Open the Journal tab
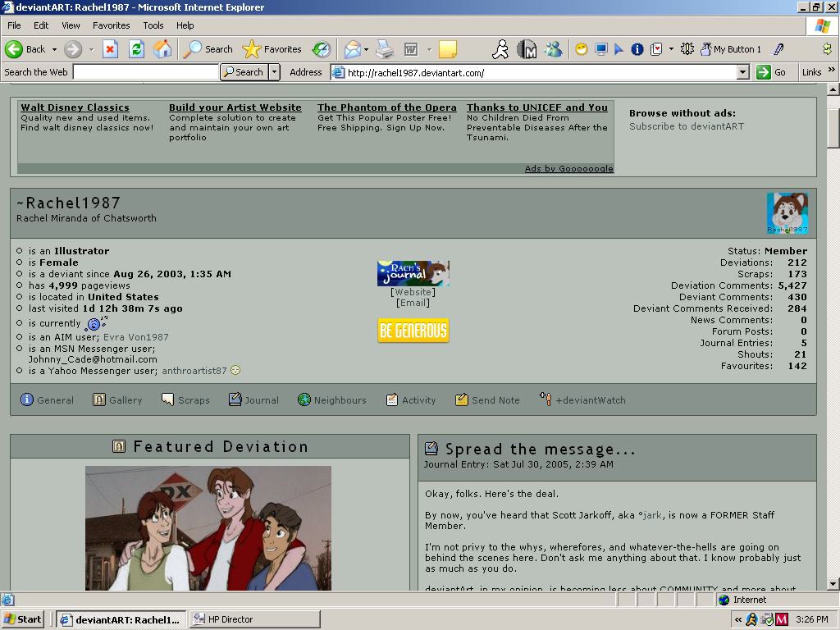This screenshot has width=840, height=630. 253,399
